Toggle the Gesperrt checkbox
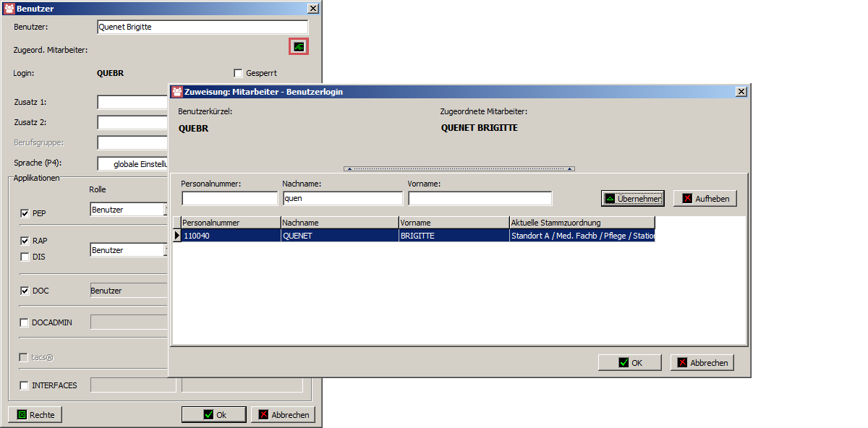This screenshot has height=428, width=868. pyautogui.click(x=238, y=73)
